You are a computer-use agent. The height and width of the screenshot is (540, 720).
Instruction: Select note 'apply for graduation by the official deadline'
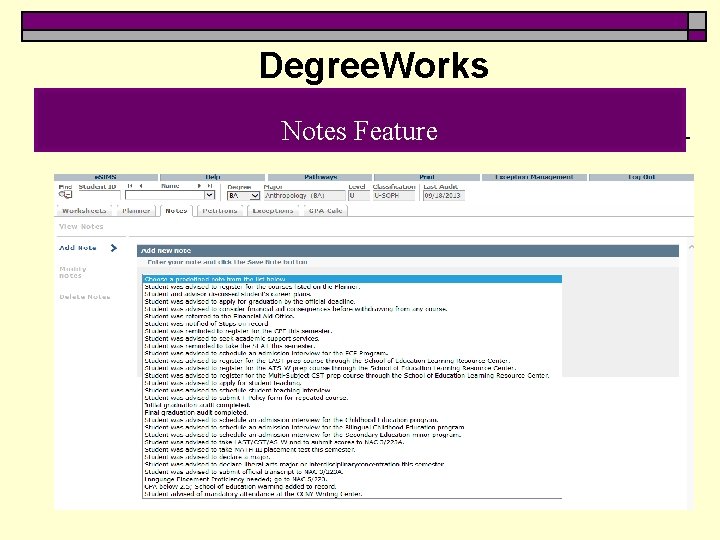[x=352, y=302]
